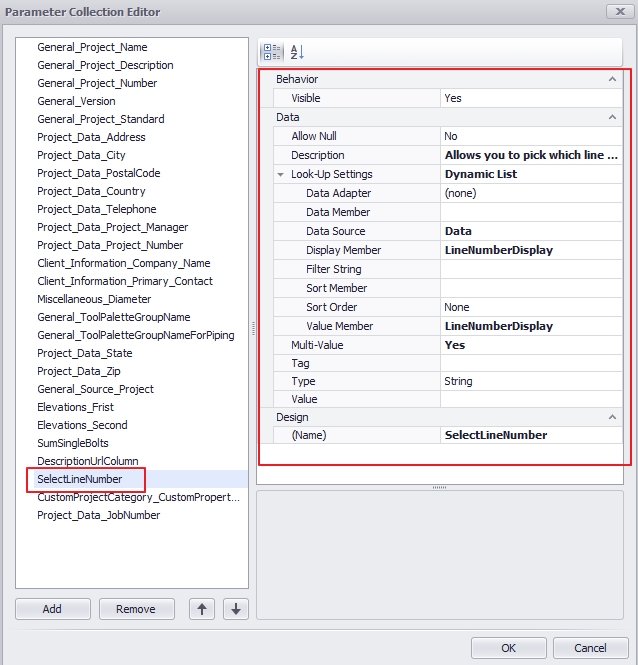
Task: Confirm changes with OK
Action: pyautogui.click(x=509, y=648)
